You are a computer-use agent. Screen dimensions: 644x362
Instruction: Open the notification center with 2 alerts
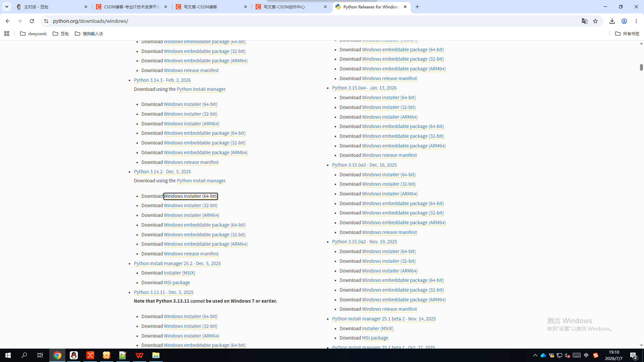[634, 355]
